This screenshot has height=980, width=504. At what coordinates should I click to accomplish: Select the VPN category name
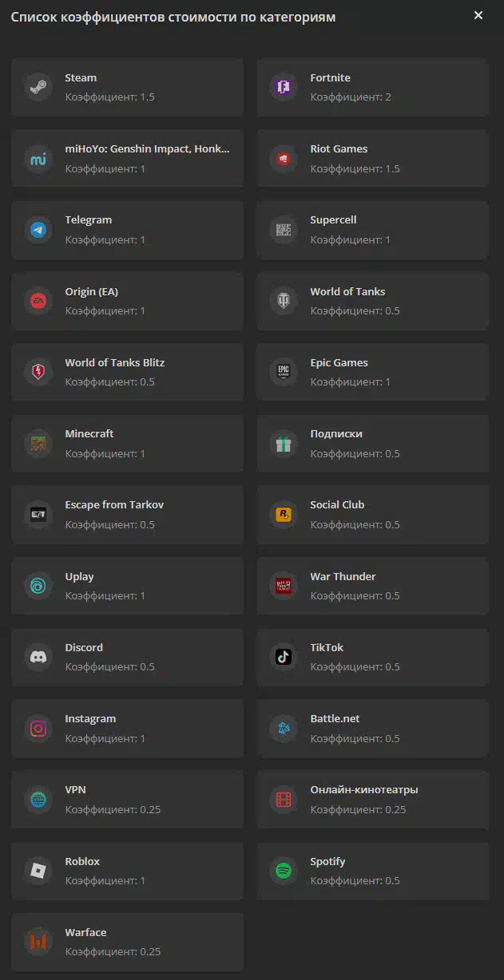75,789
